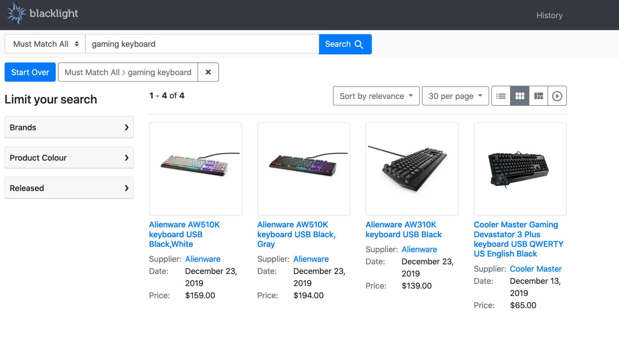Image resolution: width=619 pixels, height=364 pixels.
Task: Expand the Released facet
Action: coord(69,188)
